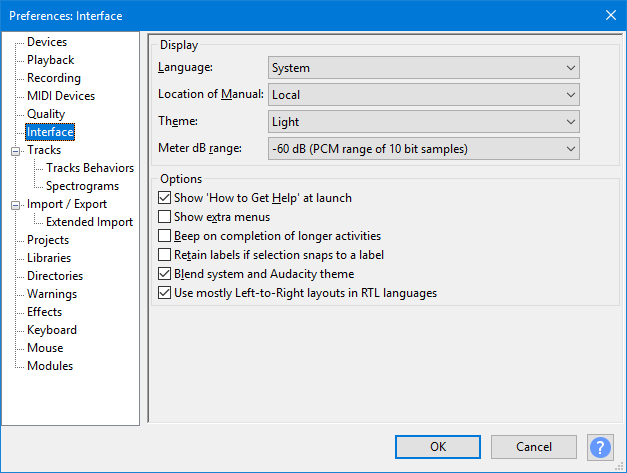Image resolution: width=627 pixels, height=473 pixels.
Task: Uncheck Show 'How to Get Help' at launch
Action: coord(164,198)
